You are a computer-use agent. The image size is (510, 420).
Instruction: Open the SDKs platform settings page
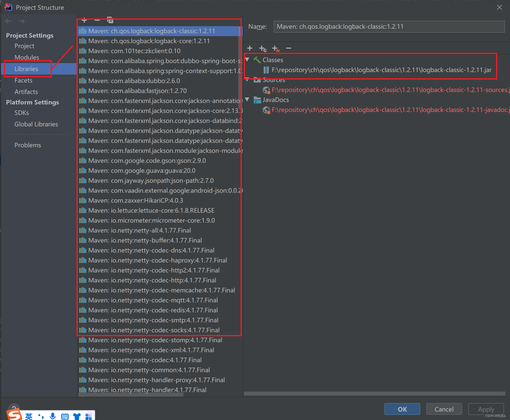22,113
